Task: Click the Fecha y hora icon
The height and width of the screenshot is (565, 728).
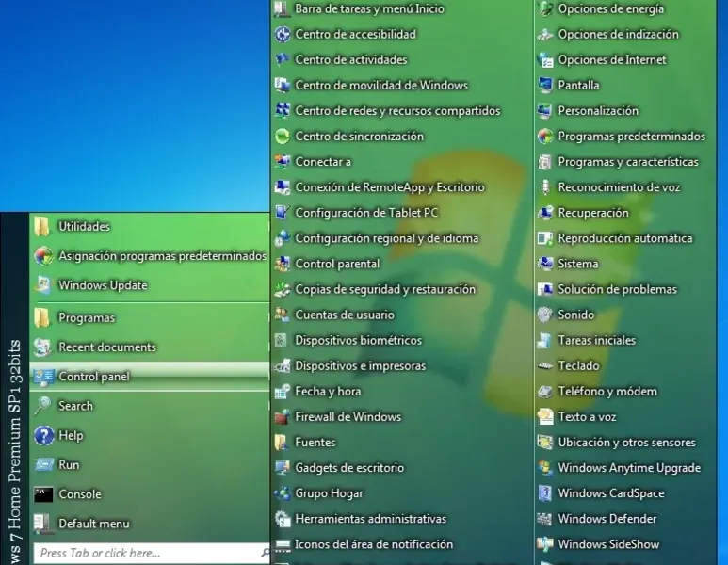Action: pos(283,392)
